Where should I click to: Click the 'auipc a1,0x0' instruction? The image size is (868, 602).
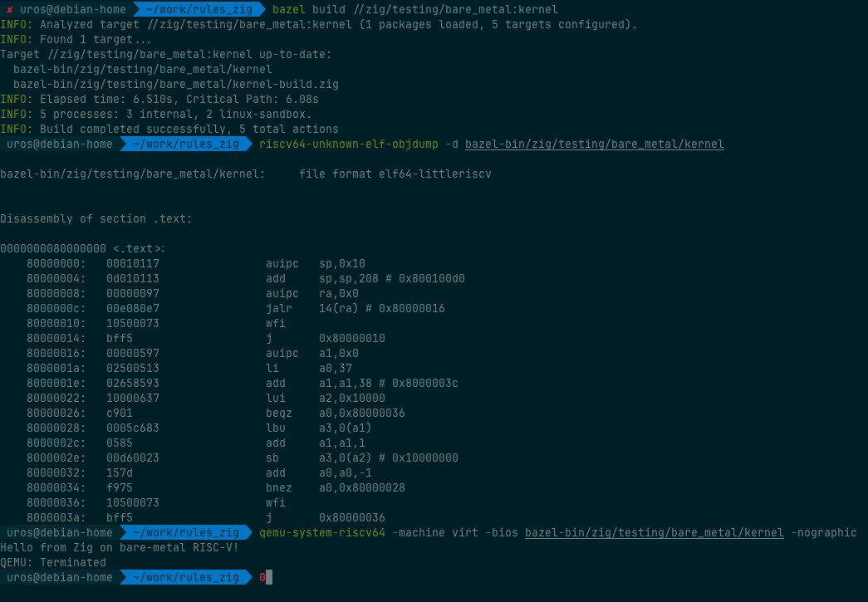311,353
